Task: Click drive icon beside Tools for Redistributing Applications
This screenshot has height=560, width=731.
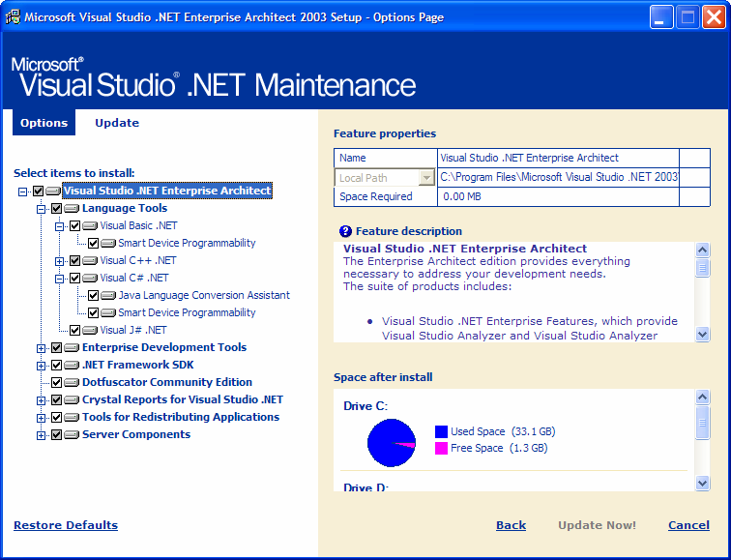Action: 72,417
